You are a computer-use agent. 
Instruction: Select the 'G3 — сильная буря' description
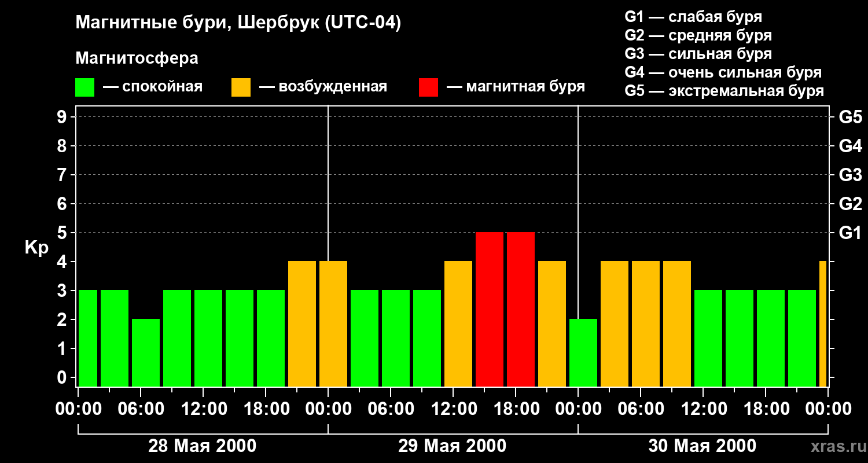click(698, 54)
